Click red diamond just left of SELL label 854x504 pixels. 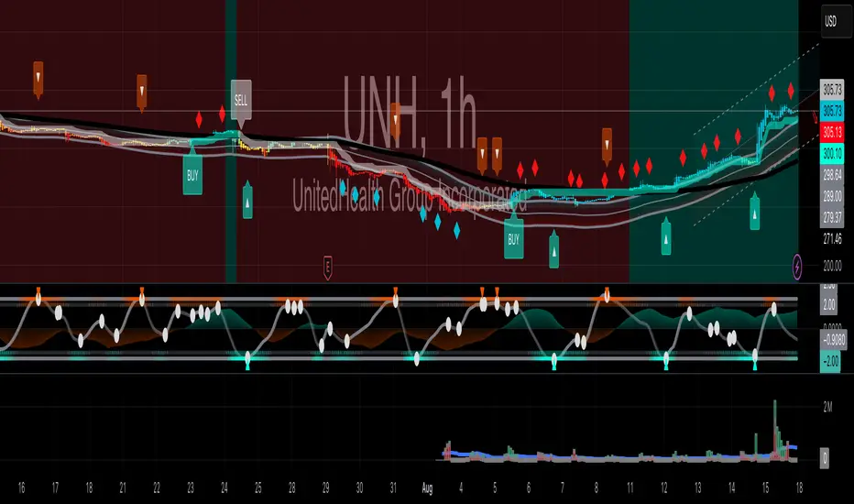pyautogui.click(x=222, y=115)
